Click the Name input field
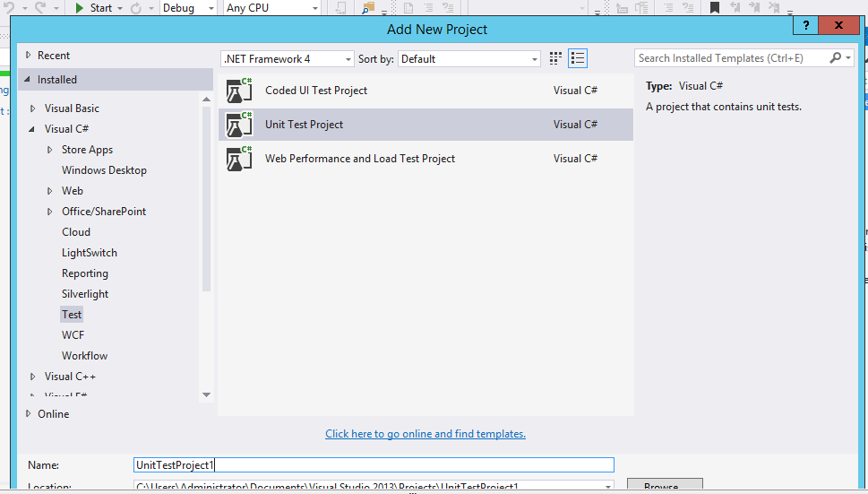 (x=374, y=464)
